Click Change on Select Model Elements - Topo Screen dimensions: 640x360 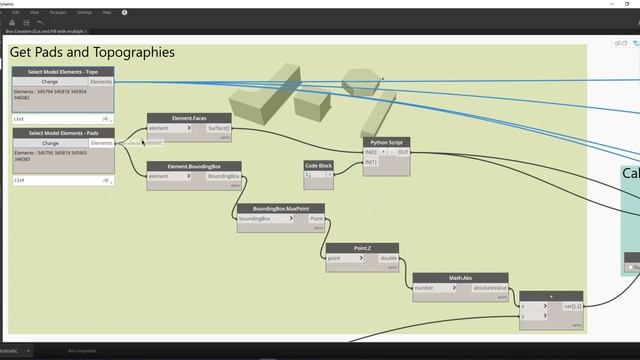pos(50,82)
